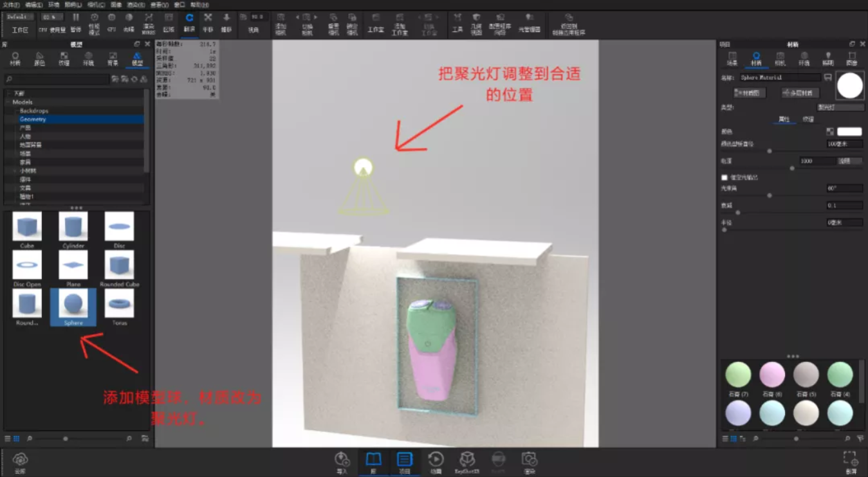Click the Multi-Material (多层材质) button
The width and height of the screenshot is (868, 477).
[800, 93]
